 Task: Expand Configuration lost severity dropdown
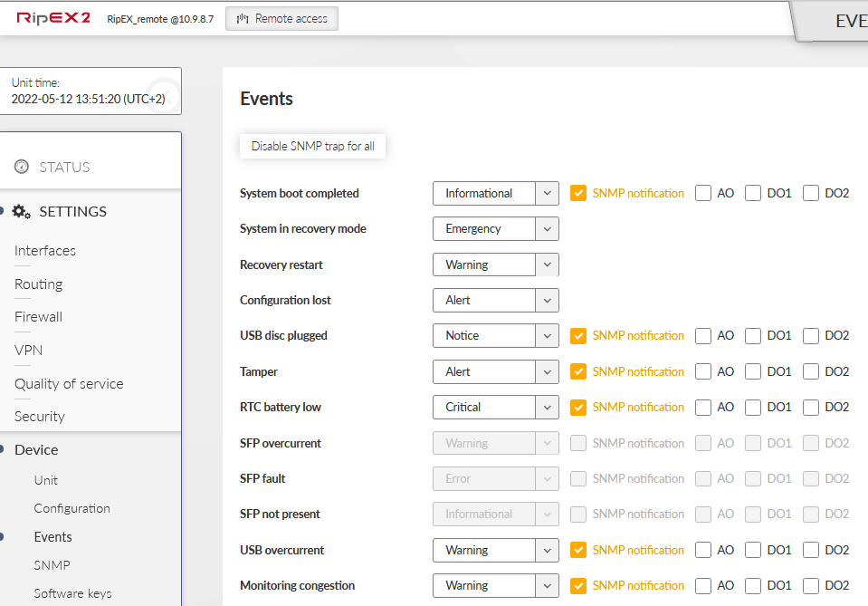(495, 300)
